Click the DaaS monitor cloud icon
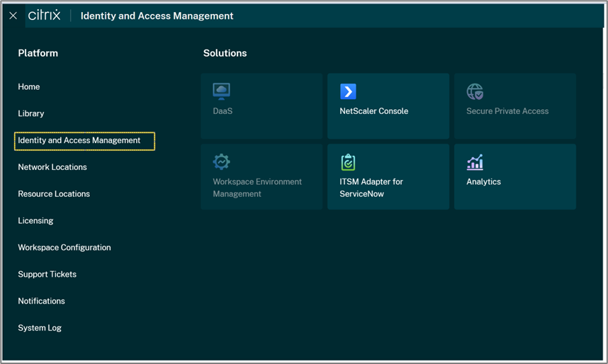The height and width of the screenshot is (364, 608). tap(222, 91)
